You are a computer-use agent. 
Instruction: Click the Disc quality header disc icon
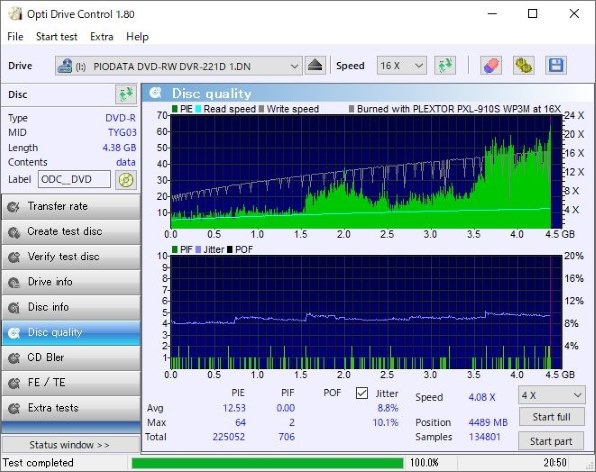[x=155, y=93]
